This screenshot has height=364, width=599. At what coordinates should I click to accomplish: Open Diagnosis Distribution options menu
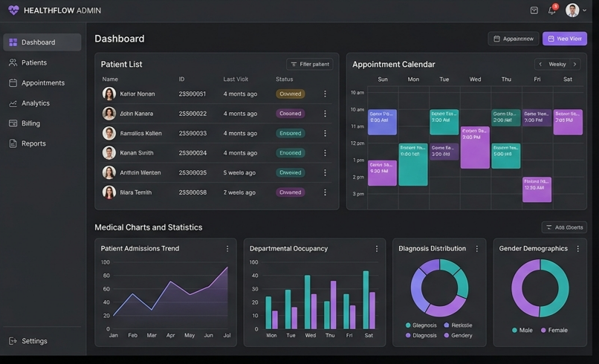(477, 249)
